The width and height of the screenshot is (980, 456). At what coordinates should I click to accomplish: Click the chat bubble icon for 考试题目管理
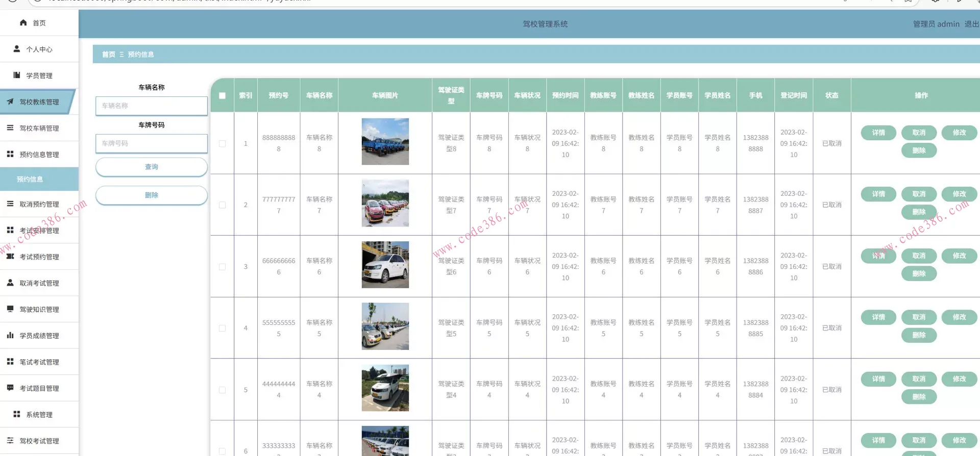[10, 388]
